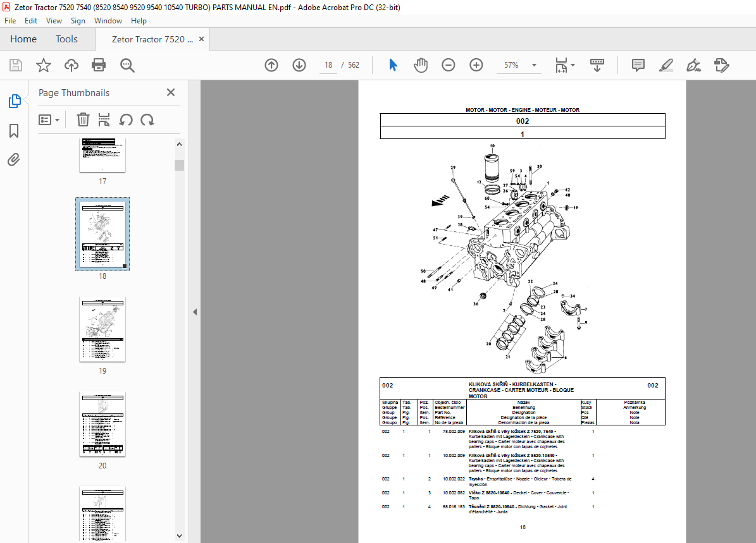Image resolution: width=756 pixels, height=543 pixels.
Task: Collapse the navigation pane triangle
Action: 195,312
